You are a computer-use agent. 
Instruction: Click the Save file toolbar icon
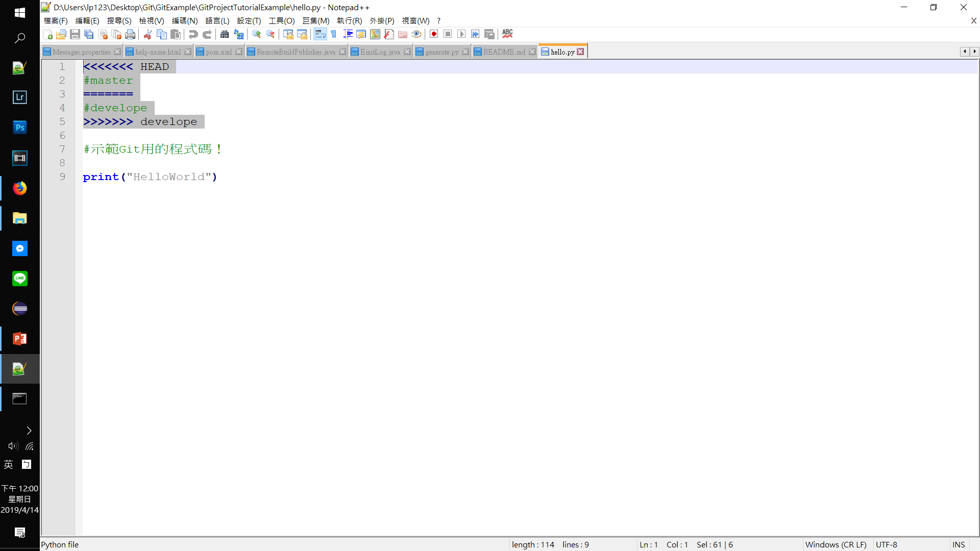[75, 34]
